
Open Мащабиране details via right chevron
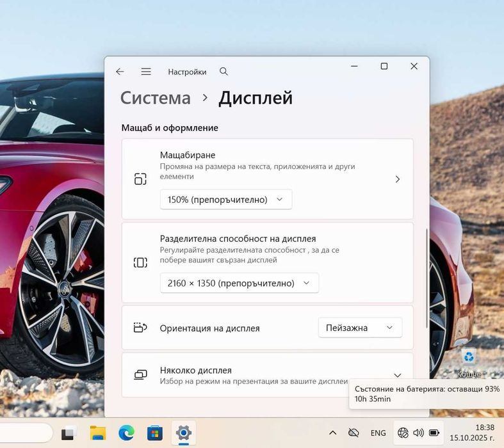[x=398, y=179]
